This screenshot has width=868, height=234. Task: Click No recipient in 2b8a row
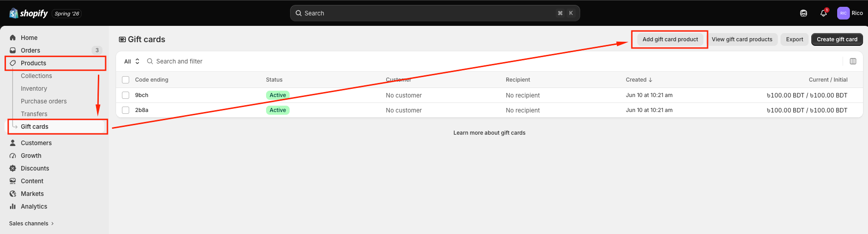tap(523, 110)
